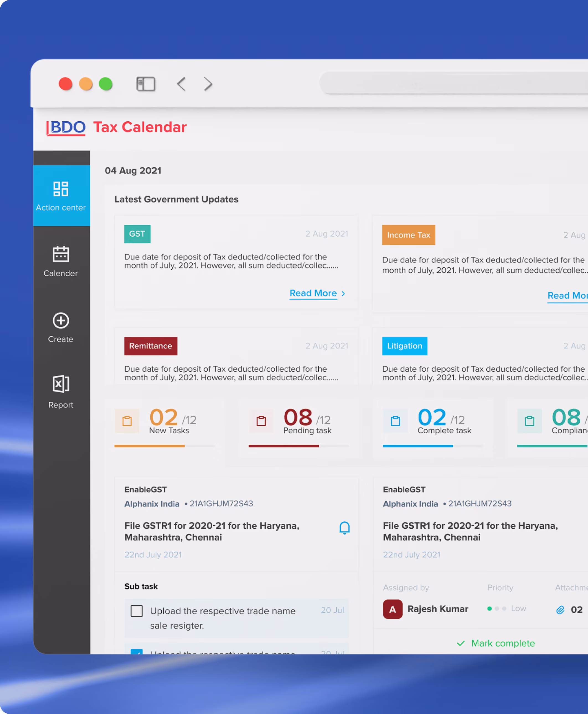Click the Pending task clipboard icon
Image resolution: width=588 pixels, height=714 pixels.
261,421
